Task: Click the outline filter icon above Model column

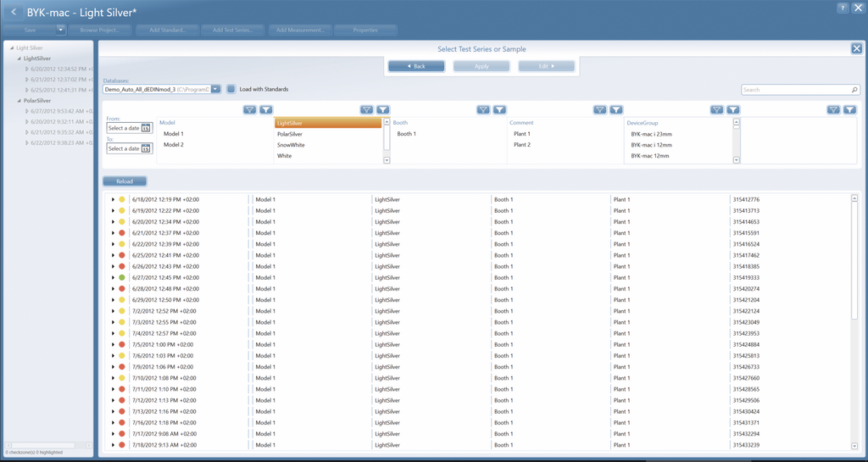Action: click(x=250, y=110)
